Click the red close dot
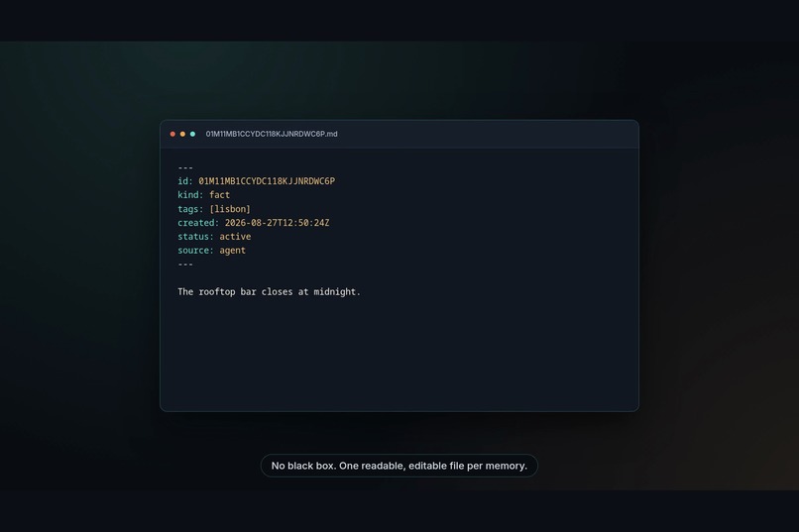The image size is (799, 532). [172, 134]
